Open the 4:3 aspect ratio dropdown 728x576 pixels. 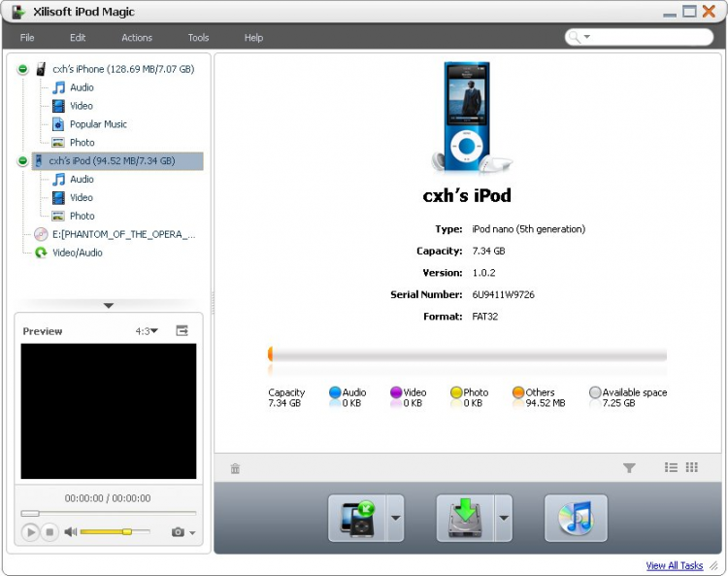click(147, 331)
